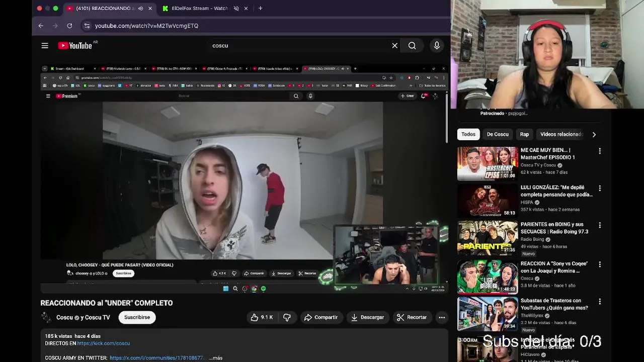This screenshot has width=644, height=362.
Task: Select the 'Todos' filter chip
Action: pos(468,134)
